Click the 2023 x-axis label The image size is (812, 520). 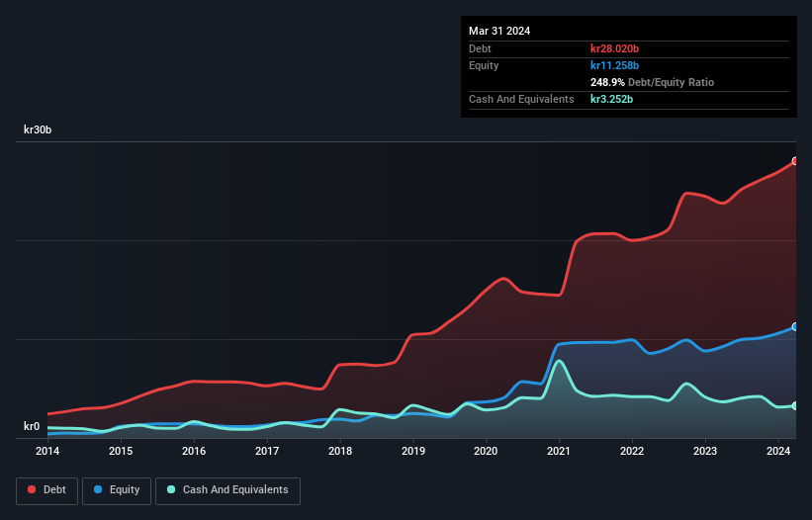(705, 451)
